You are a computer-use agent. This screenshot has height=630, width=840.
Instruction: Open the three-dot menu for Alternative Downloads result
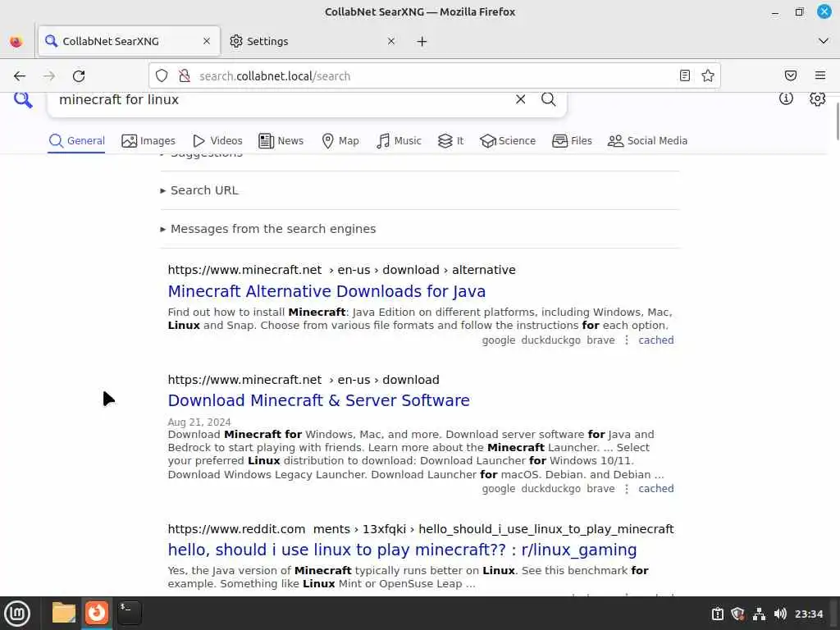click(626, 340)
